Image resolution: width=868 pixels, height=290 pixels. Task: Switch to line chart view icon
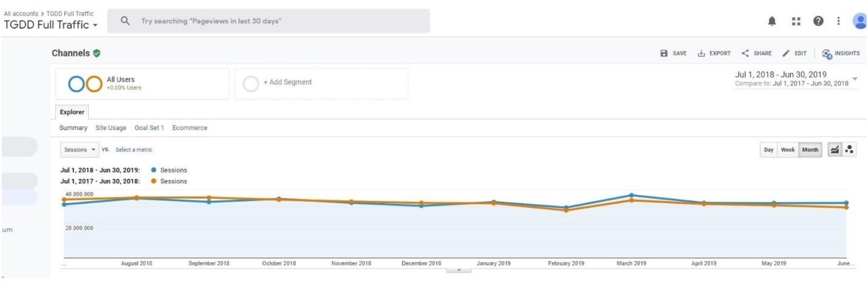(835, 150)
